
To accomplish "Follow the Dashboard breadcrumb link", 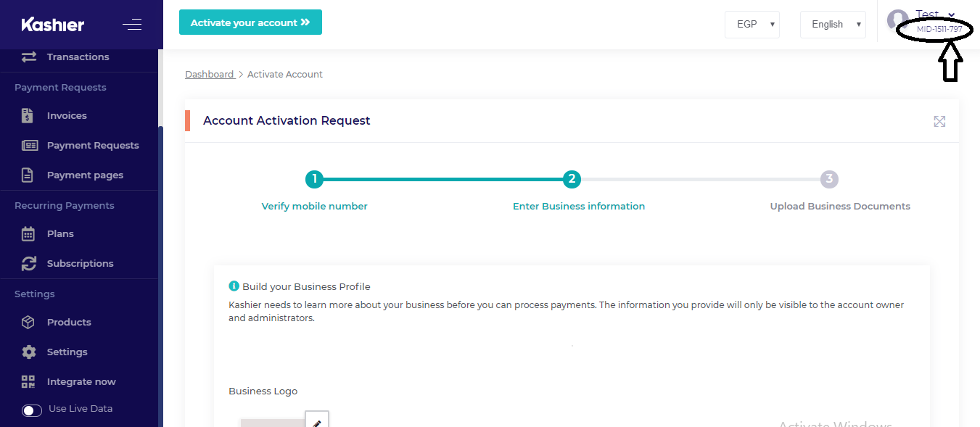I will click(210, 74).
